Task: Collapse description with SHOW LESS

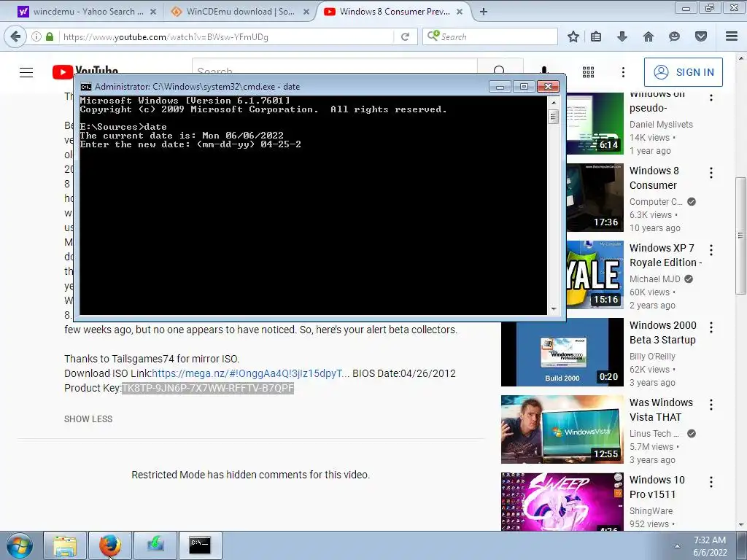Action: click(x=88, y=419)
